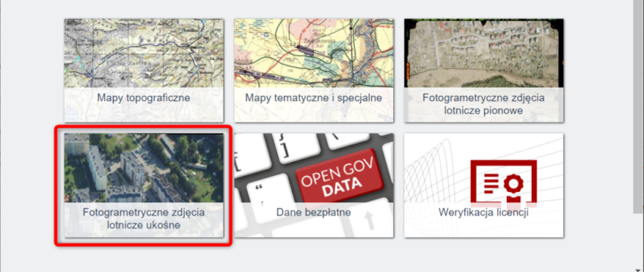Screen dimensions: 644x272
Task: Click the vertical page scrollbar
Action: (638, 106)
